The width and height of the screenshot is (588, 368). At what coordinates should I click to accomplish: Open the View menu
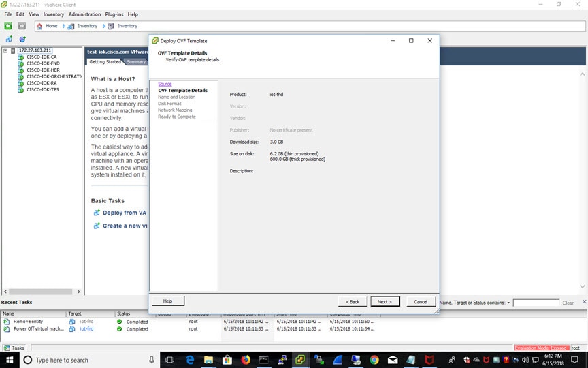click(34, 14)
